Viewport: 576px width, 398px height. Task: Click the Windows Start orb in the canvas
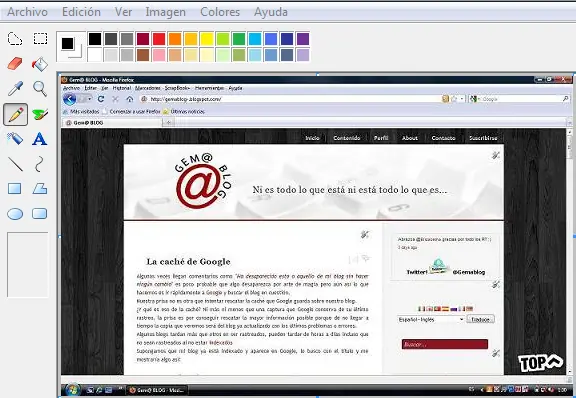(x=72, y=389)
